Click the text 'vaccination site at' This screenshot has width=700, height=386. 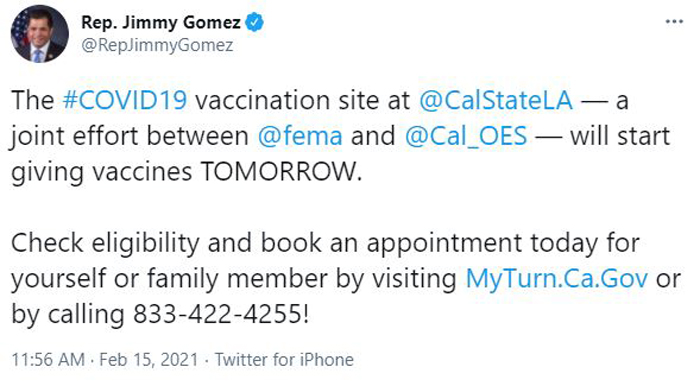302,100
